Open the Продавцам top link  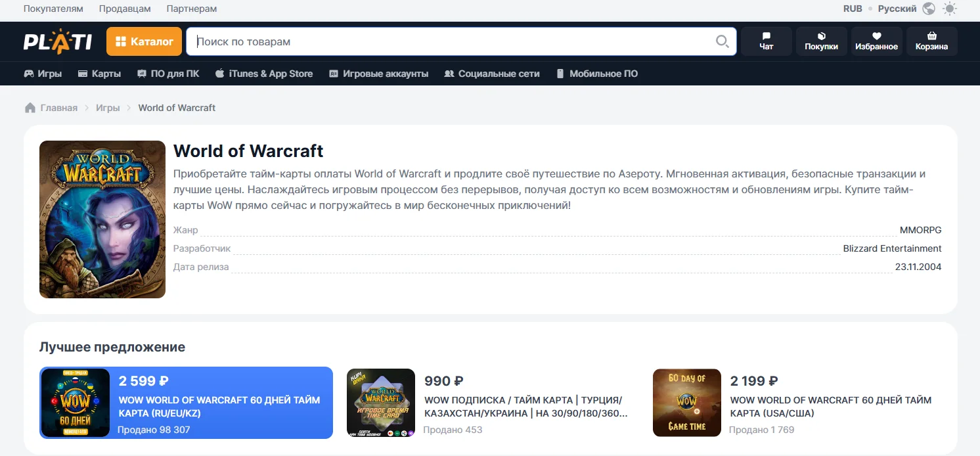pos(125,9)
